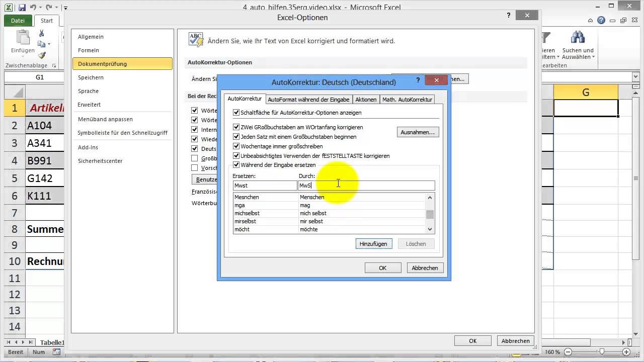Click the macro record icon in status bar
The image size is (644, 362).
pos(56,352)
